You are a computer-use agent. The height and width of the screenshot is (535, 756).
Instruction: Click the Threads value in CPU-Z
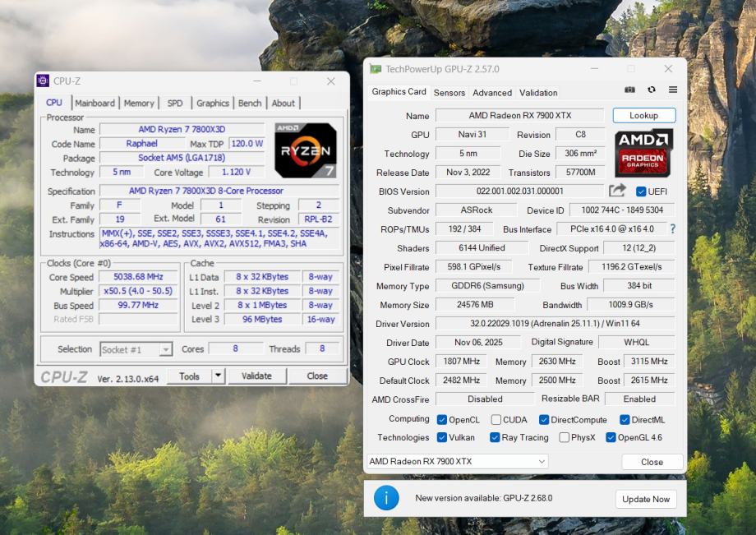(x=322, y=348)
